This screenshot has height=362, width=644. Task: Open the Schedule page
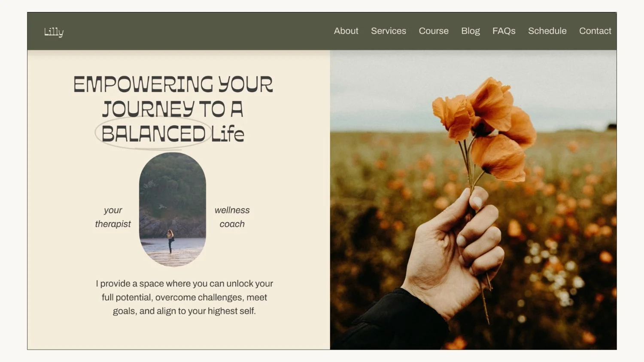tap(547, 31)
